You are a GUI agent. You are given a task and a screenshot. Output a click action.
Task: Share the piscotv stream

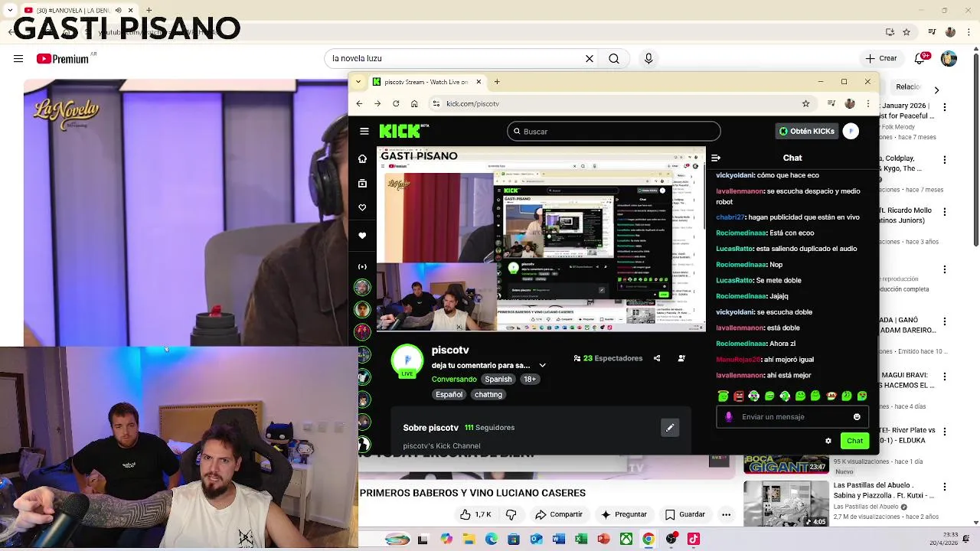(x=657, y=358)
